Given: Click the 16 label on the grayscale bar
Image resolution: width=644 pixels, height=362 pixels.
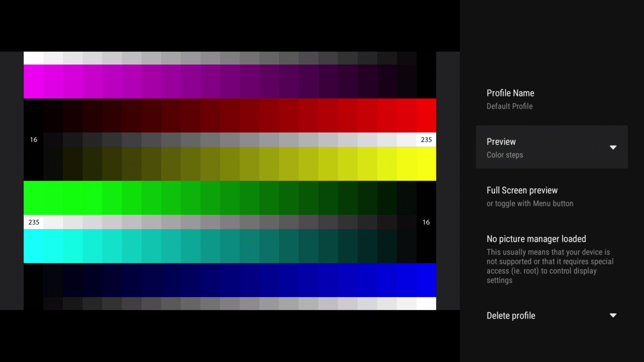Looking at the screenshot, I should (x=34, y=140).
